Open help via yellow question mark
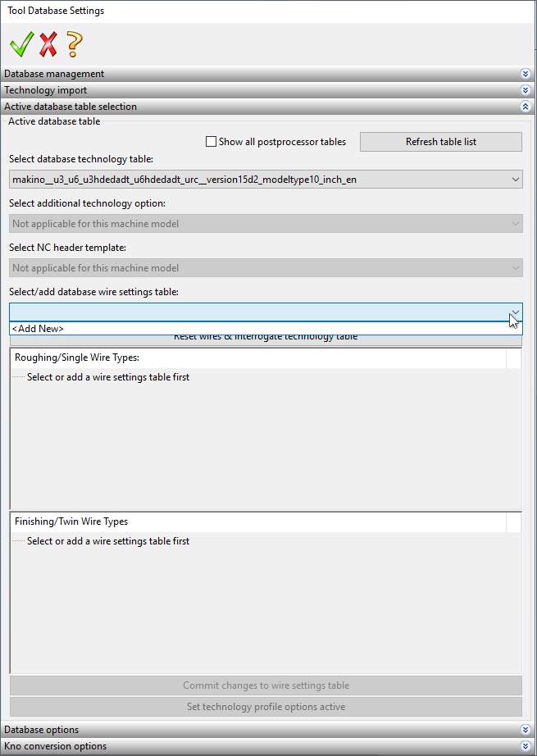The image size is (537, 756). (75, 44)
